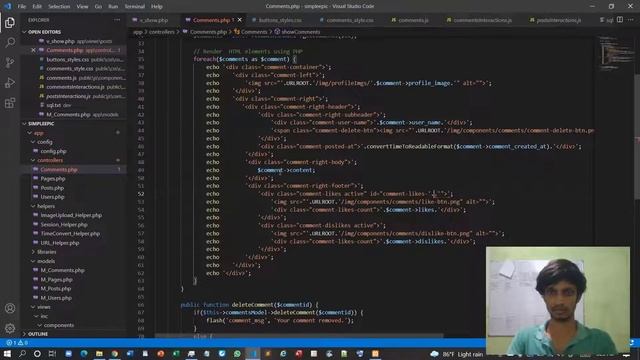Open M_Pages.php in models folder
The height and width of the screenshot is (360, 640).
(56, 280)
